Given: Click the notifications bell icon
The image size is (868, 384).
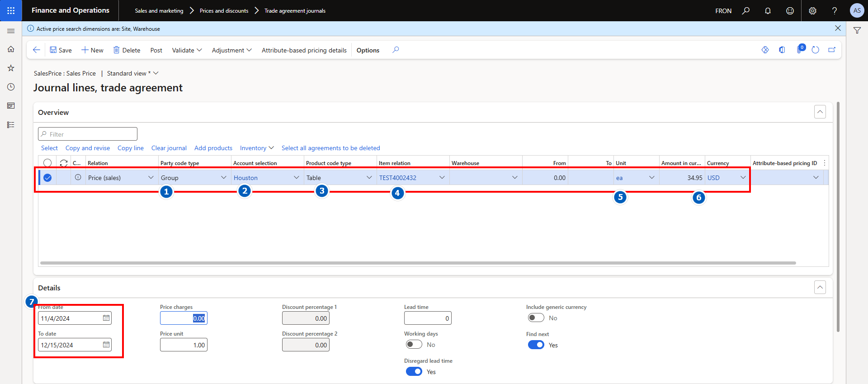Looking at the screenshot, I should click(x=768, y=11).
